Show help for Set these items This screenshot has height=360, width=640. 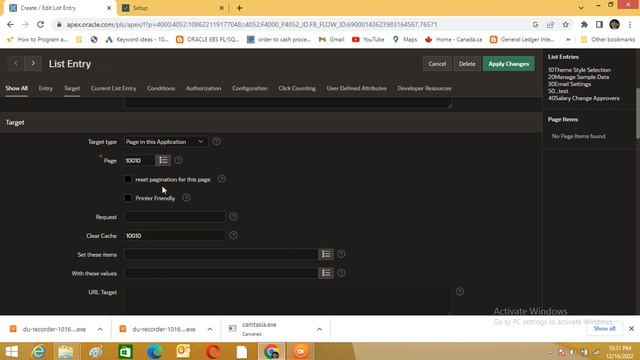341,254
